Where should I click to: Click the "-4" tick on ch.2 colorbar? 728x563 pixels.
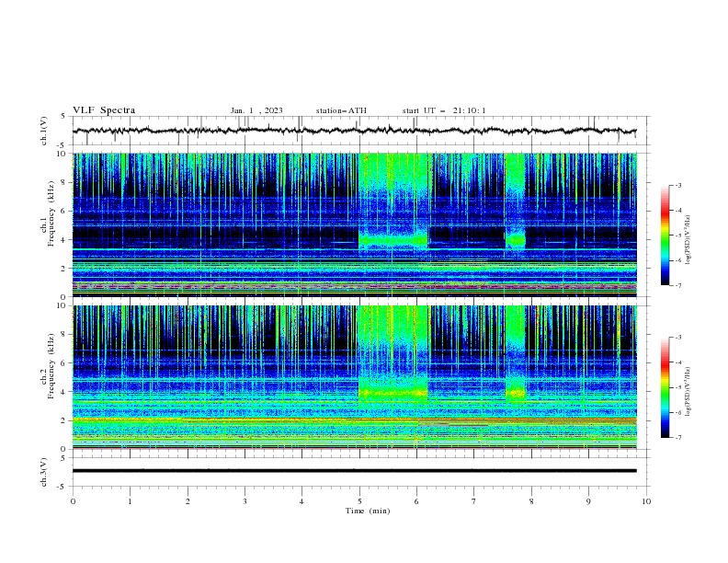tap(677, 362)
